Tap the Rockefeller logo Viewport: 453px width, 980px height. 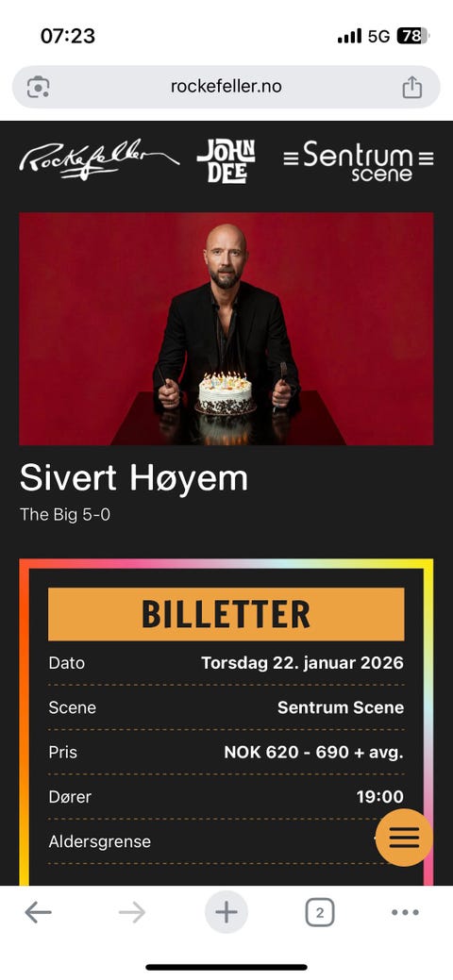click(99, 159)
